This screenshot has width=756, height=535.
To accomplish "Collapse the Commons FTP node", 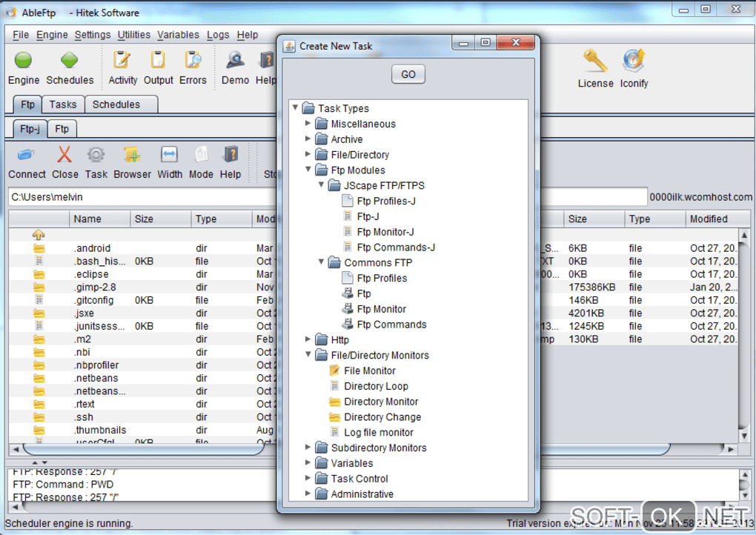I will coord(321,262).
